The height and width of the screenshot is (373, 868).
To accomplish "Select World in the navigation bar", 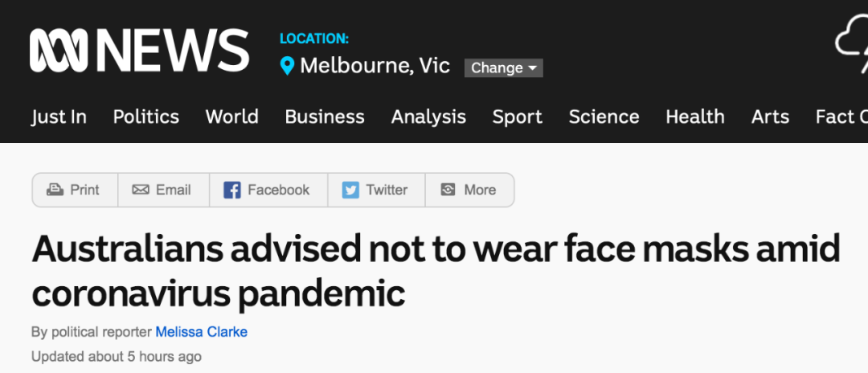I will pyautogui.click(x=232, y=117).
